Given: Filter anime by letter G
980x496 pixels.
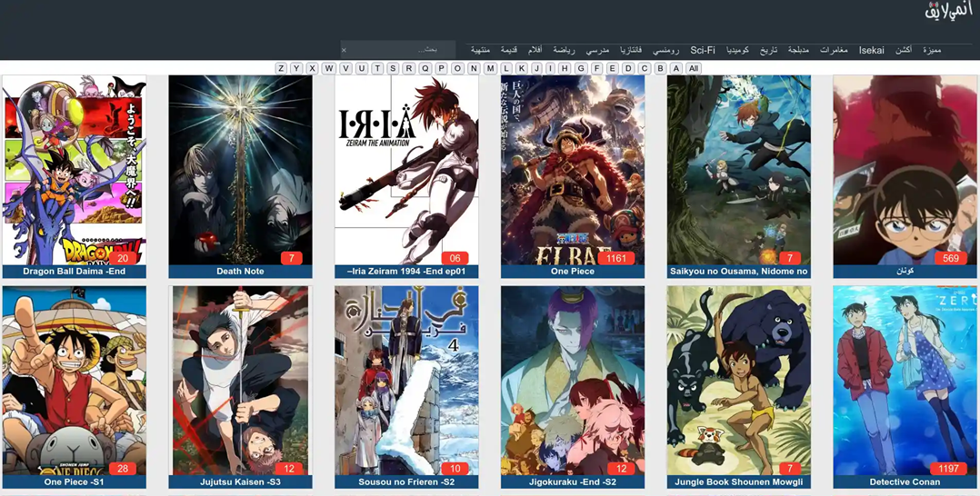Looking at the screenshot, I should pos(581,68).
